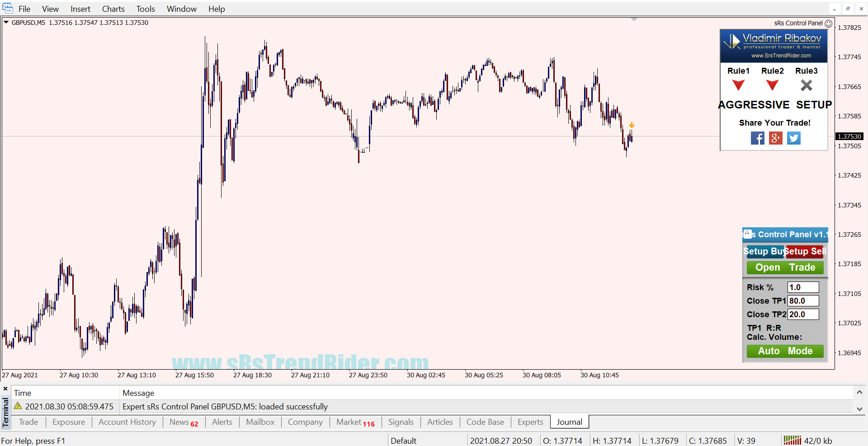Open the www.SrsTrendRider.com link

tap(781, 56)
